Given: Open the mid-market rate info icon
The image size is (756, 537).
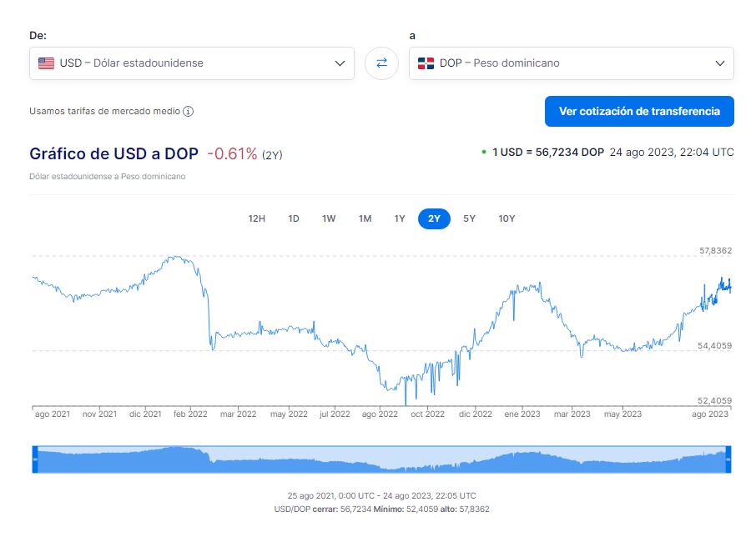Looking at the screenshot, I should [188, 111].
